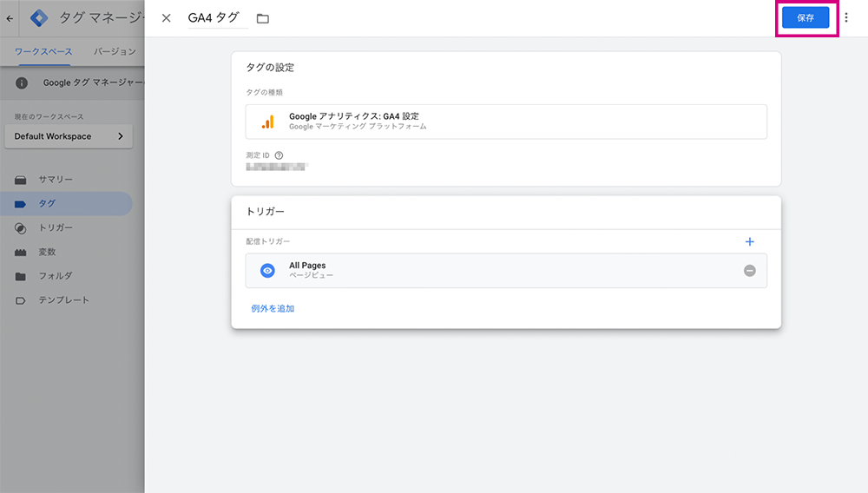Click the Tag Manager diamond logo

tap(39, 18)
